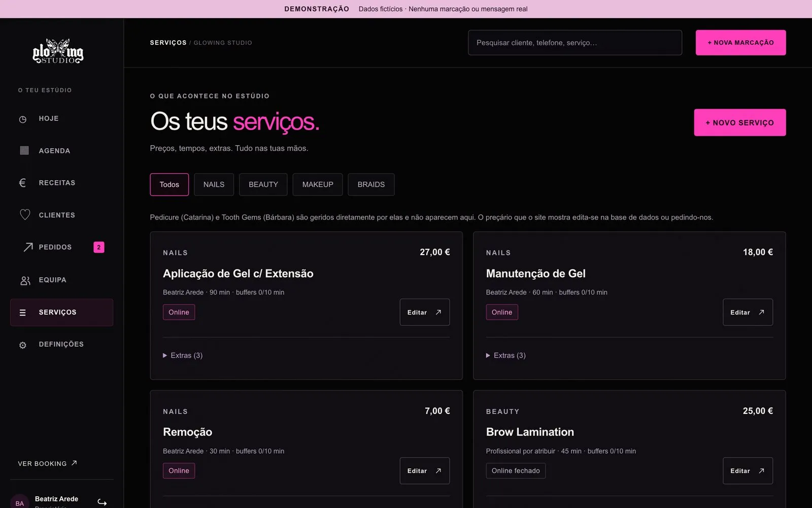
Task: Click the 25,00 € price of Brow Lamination
Action: tap(758, 411)
